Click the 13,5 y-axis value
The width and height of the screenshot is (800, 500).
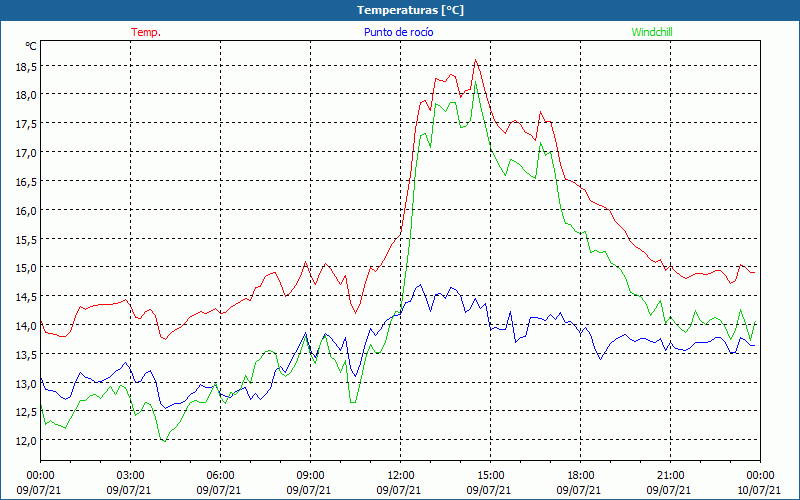26,354
